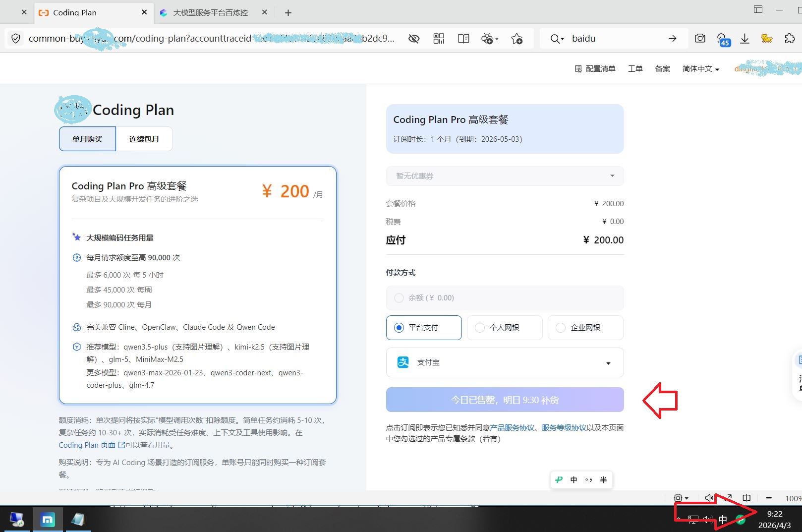Open the extension with 45 badge
802x532 pixels.
[x=723, y=39]
